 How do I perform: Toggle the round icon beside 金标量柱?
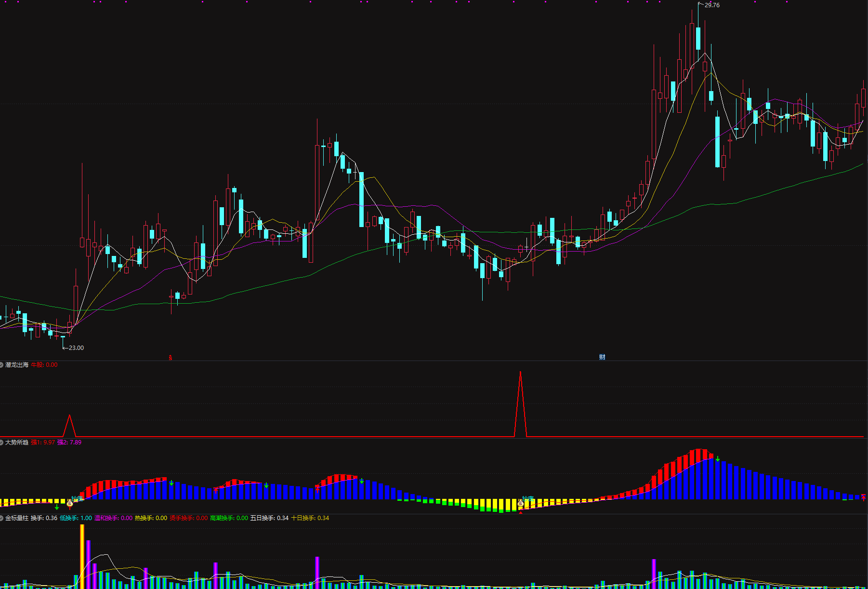coord(2,518)
